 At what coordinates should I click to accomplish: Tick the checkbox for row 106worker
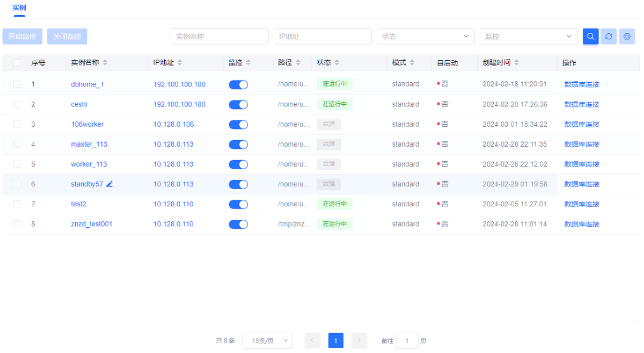17,124
